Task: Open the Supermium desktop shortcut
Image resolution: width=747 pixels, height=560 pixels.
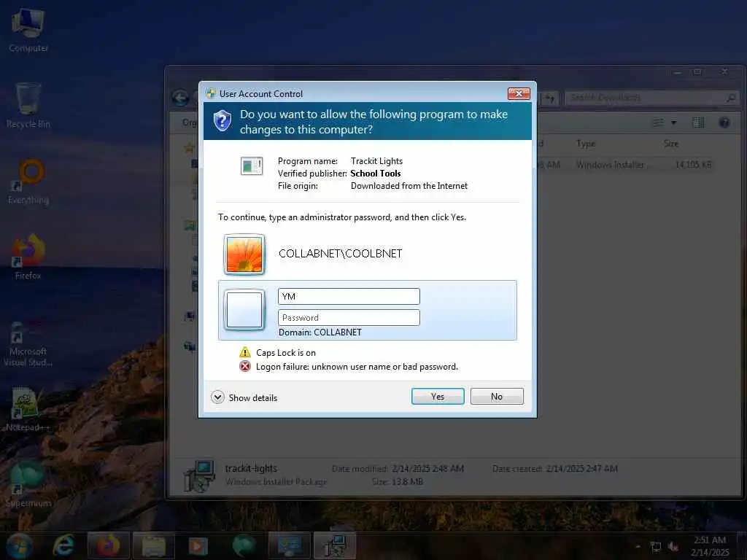Action: coord(28,485)
